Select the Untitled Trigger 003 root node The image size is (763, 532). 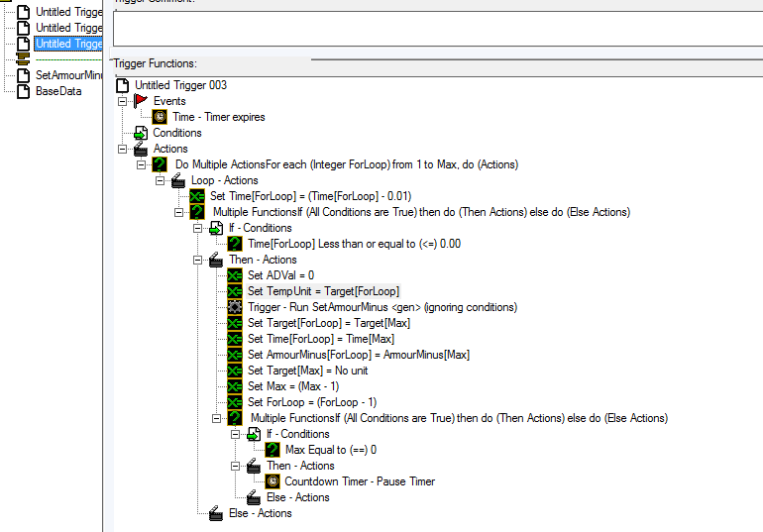(180, 85)
